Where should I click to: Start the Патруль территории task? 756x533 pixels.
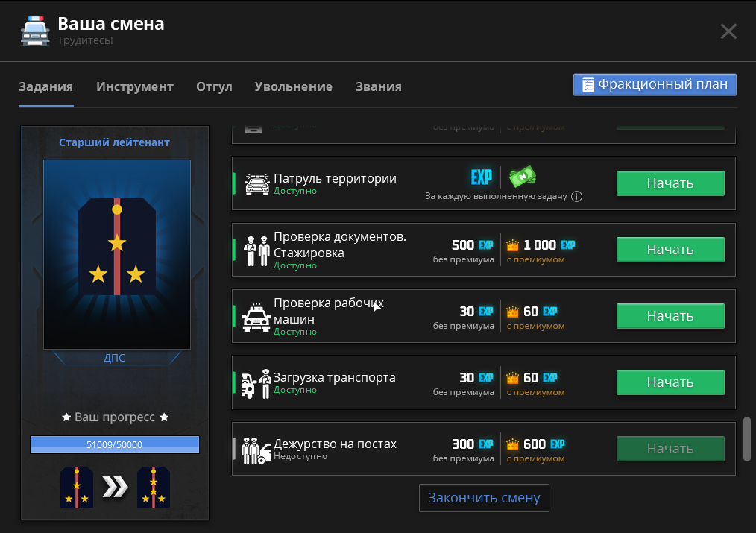670,183
